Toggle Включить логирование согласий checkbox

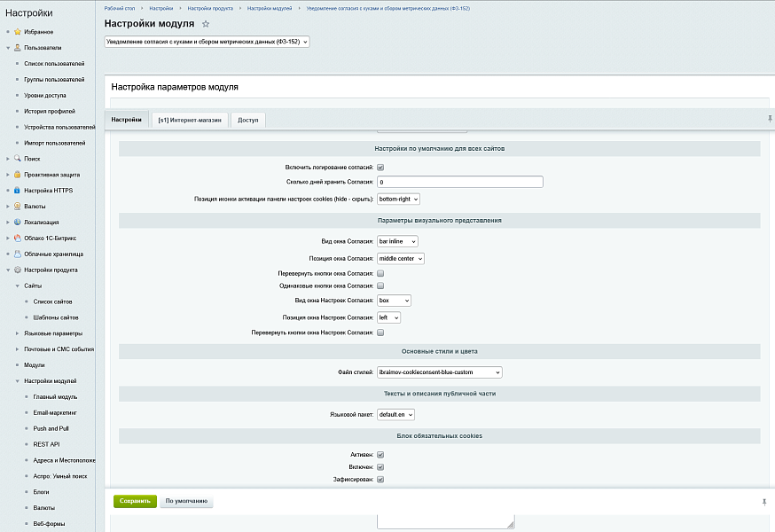pos(380,167)
